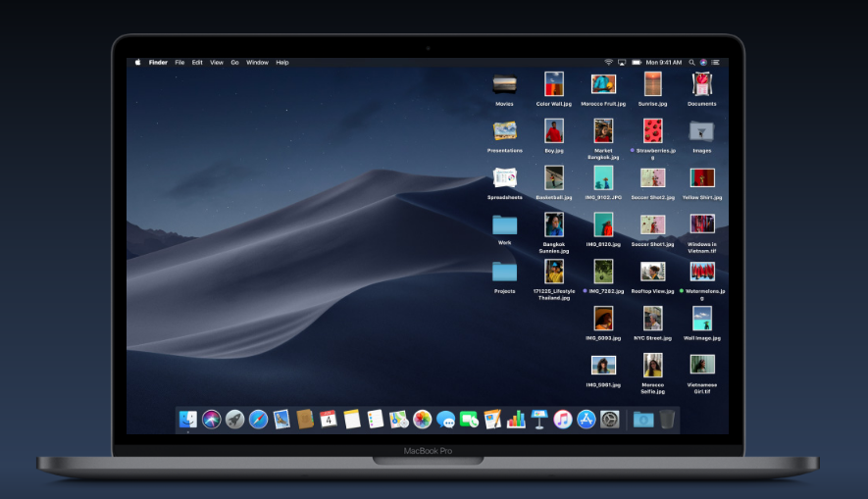Open the Finder menu
868x499 pixels.
tap(158, 63)
